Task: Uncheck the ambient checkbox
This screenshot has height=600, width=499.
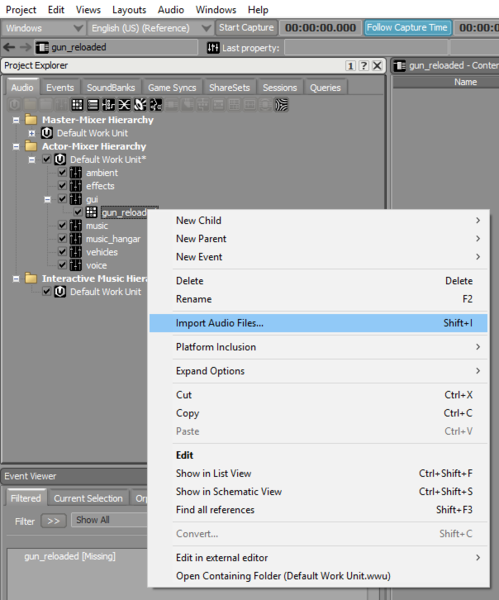Action: coord(62,173)
